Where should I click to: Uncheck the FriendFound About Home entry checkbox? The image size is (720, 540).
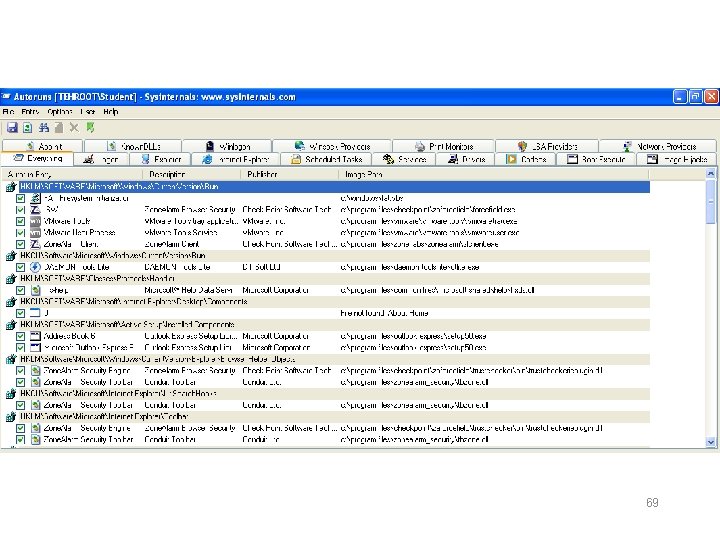(20, 313)
